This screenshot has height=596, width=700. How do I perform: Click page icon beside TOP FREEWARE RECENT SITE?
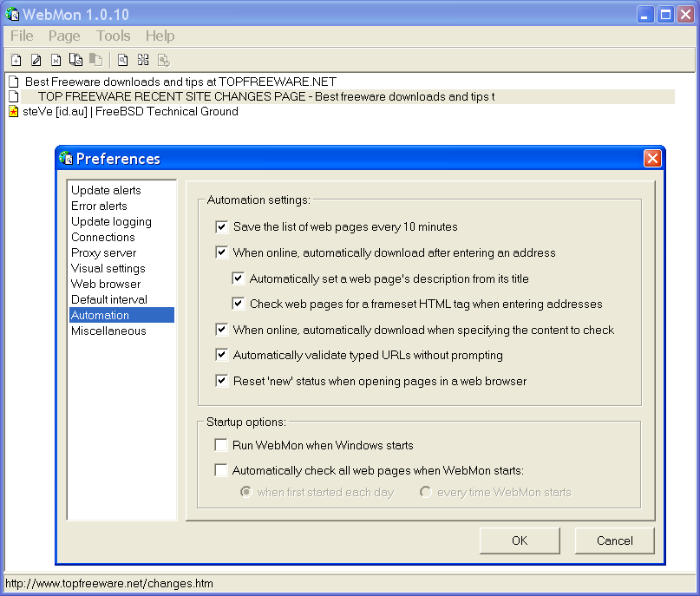(14, 96)
